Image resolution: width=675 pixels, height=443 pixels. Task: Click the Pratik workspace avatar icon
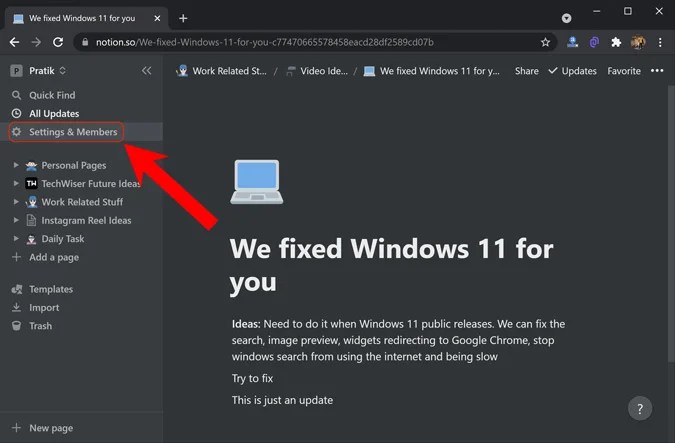[x=16, y=71]
